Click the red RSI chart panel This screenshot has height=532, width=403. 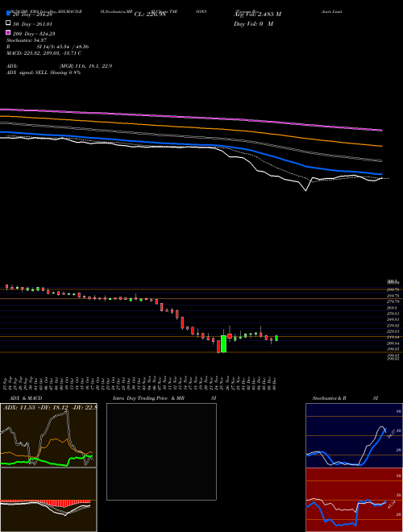(354, 500)
